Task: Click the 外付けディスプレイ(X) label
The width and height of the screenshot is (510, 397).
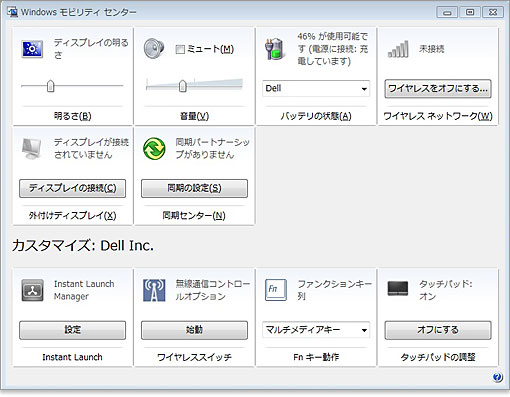Action: point(72,216)
